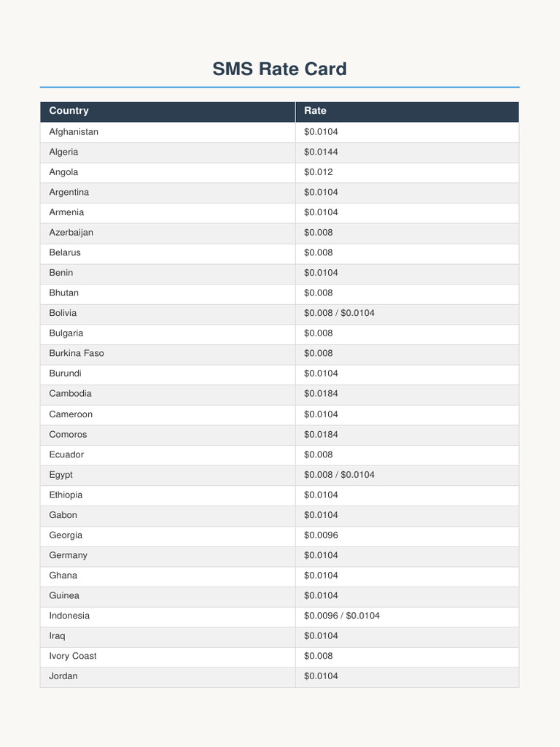560x747 pixels.
Task: Select the Rate column header
Action: pos(407,111)
